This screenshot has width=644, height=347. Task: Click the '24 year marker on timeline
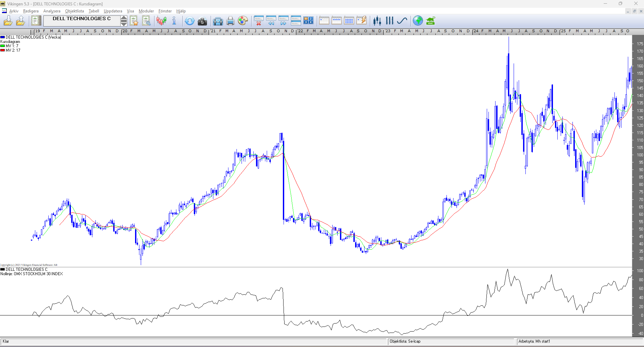(x=476, y=31)
